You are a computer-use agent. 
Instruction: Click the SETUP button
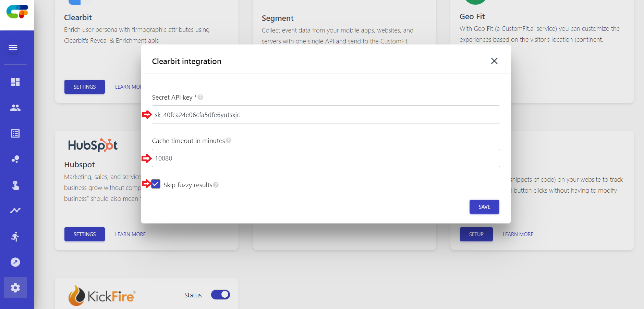(x=476, y=234)
